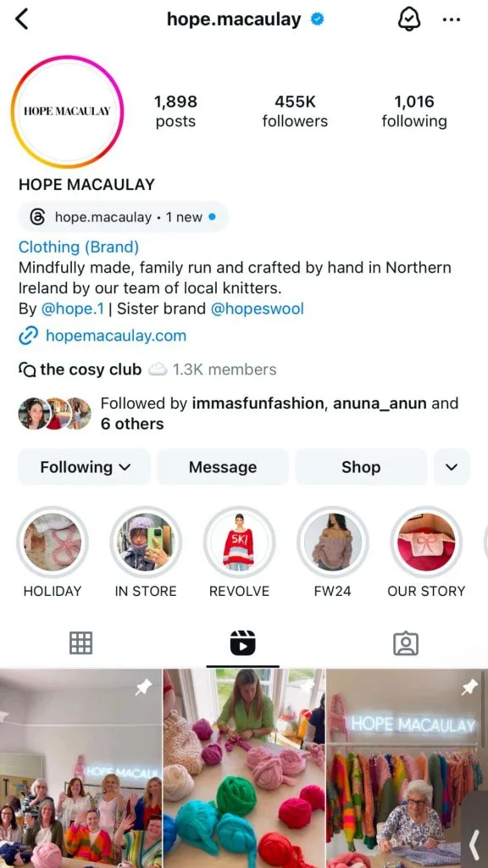Open the Tagged photos icon
This screenshot has height=868, width=488.
point(406,643)
